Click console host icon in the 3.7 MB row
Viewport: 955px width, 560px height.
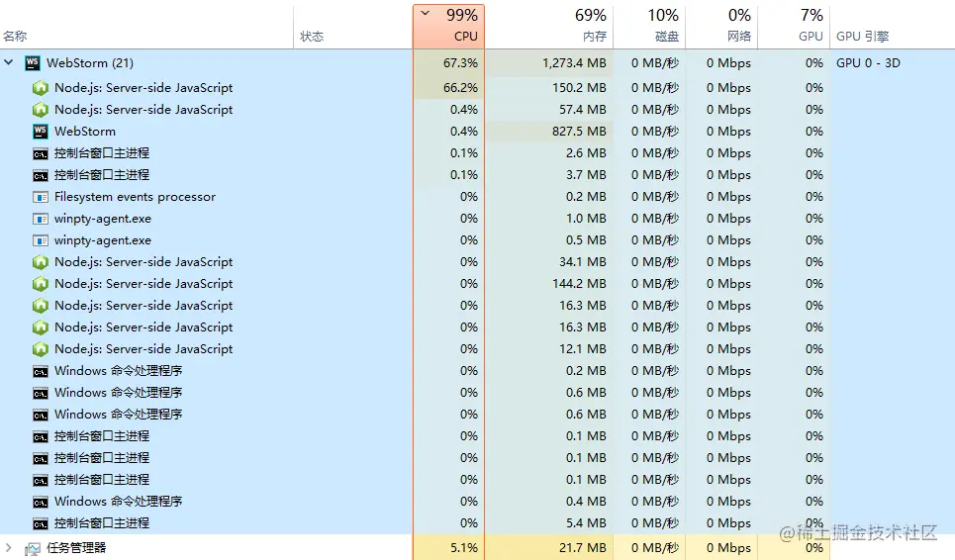tap(41, 175)
